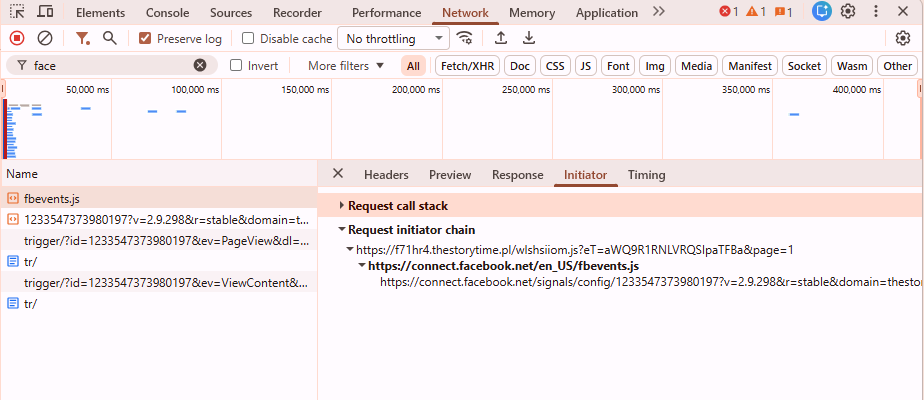Toggle the filter funnel icon
924x400 pixels.
pos(82,38)
